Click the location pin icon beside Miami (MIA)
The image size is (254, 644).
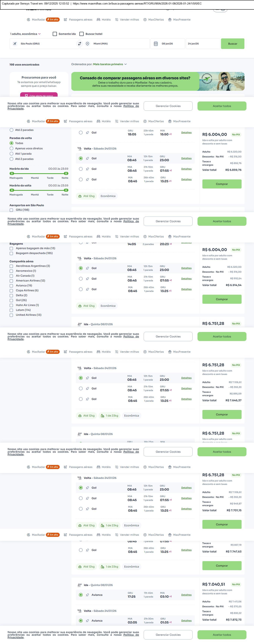pos(88,44)
